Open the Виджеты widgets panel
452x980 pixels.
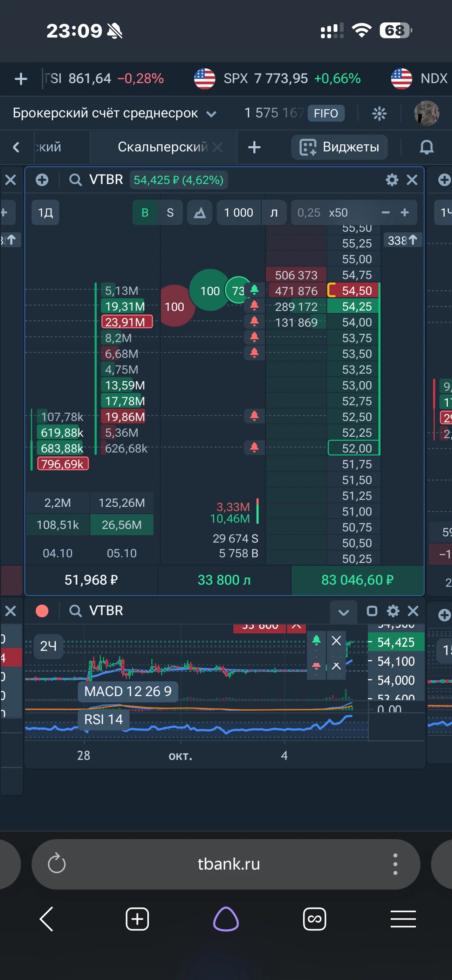tap(340, 147)
